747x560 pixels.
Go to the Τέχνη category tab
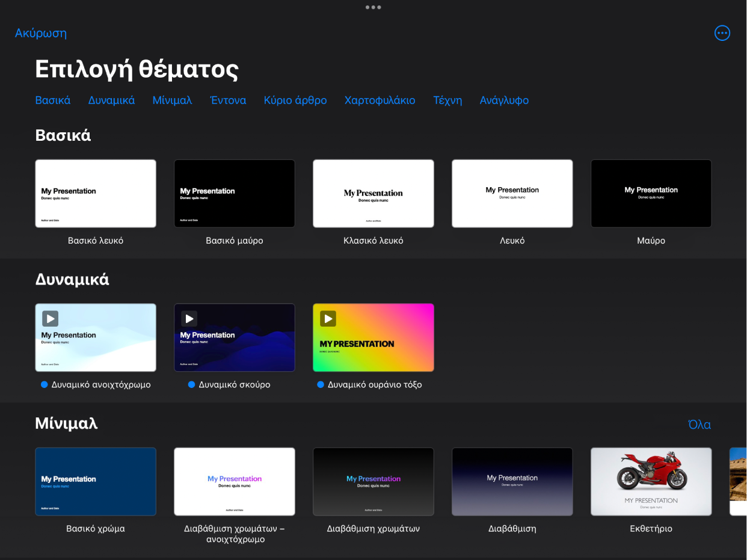coord(447,100)
